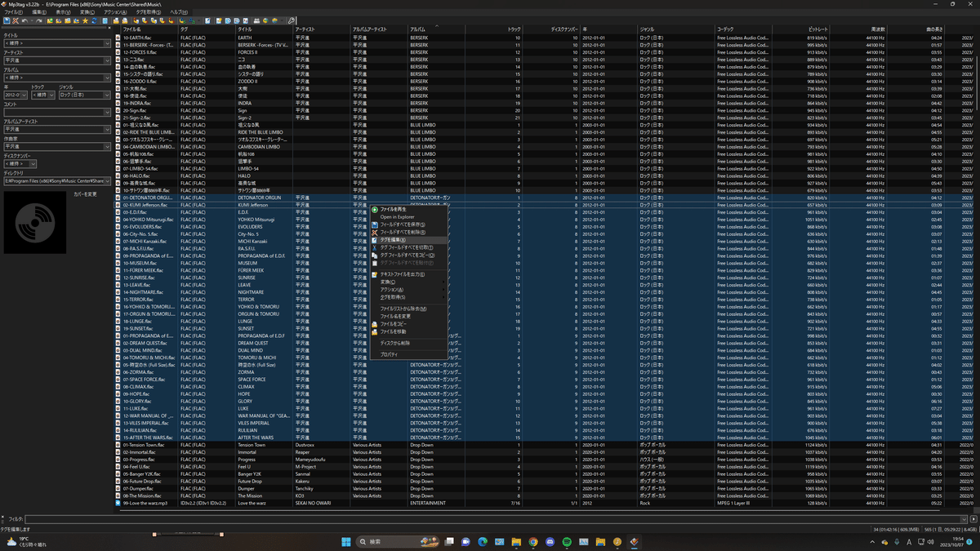The height and width of the screenshot is (551, 980).
Task: Open the ヘルプ menu
Action: pos(178,12)
